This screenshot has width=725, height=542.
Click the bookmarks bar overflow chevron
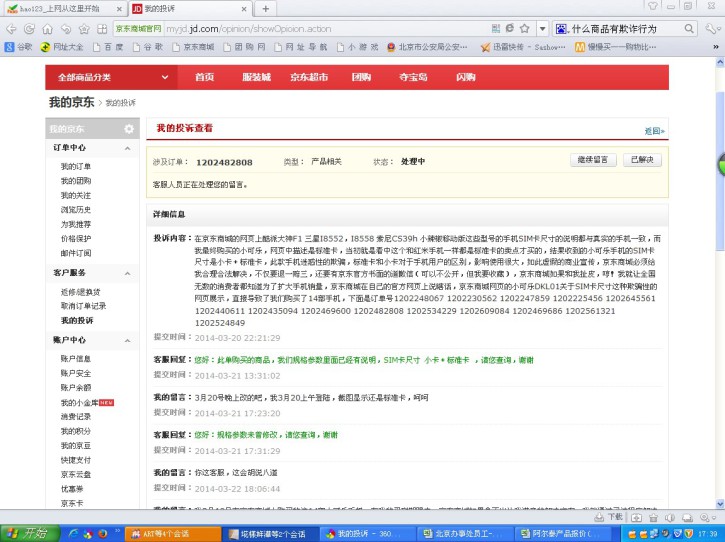point(716,47)
